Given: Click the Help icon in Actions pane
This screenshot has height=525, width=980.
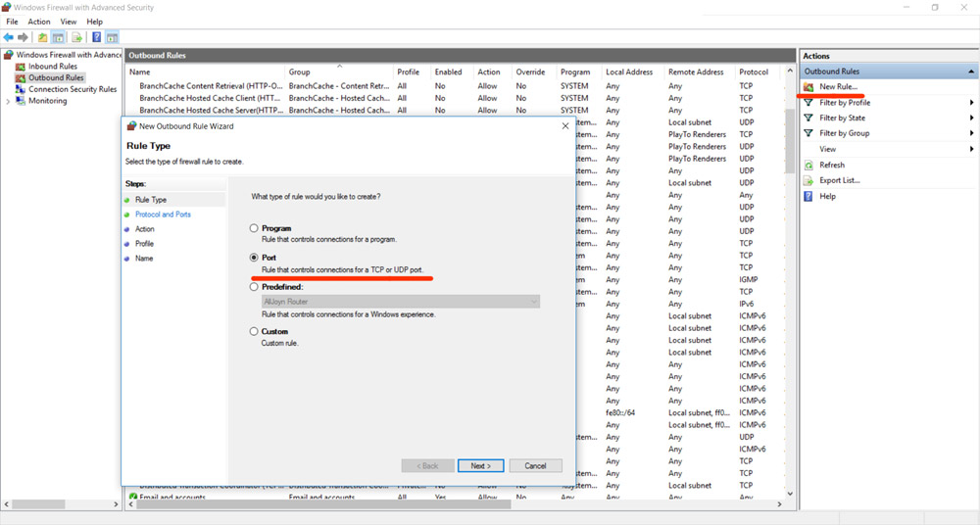Looking at the screenshot, I should click(x=808, y=196).
